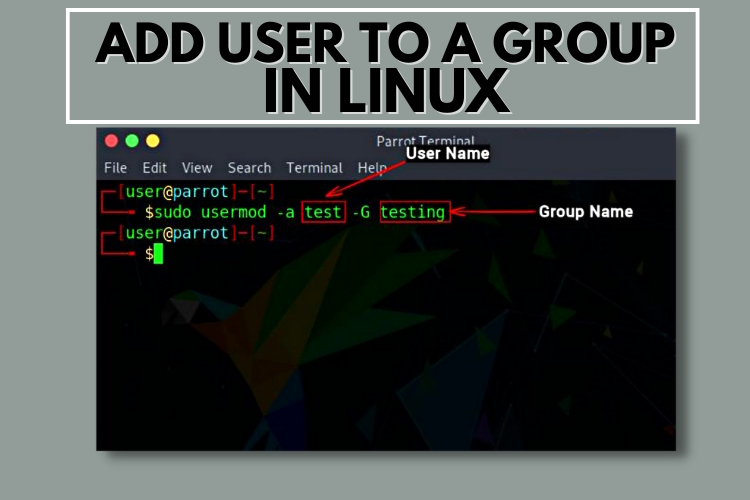Image resolution: width=750 pixels, height=500 pixels.
Task: Click the word 'usermod' in the command
Action: [x=233, y=212]
